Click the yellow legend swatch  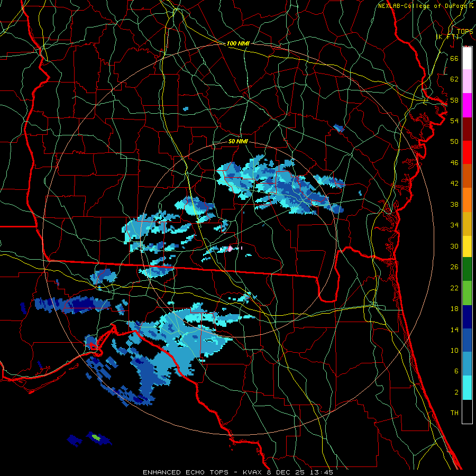(x=467, y=246)
